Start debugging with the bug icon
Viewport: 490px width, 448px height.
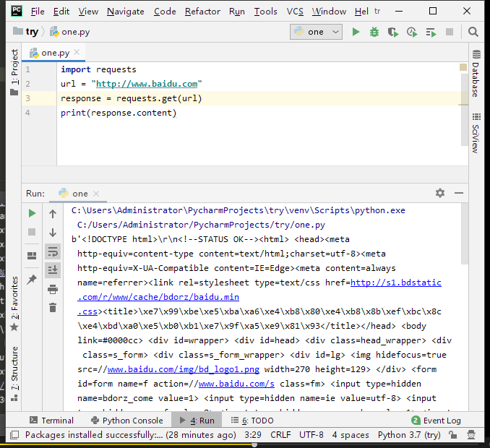pos(374,32)
